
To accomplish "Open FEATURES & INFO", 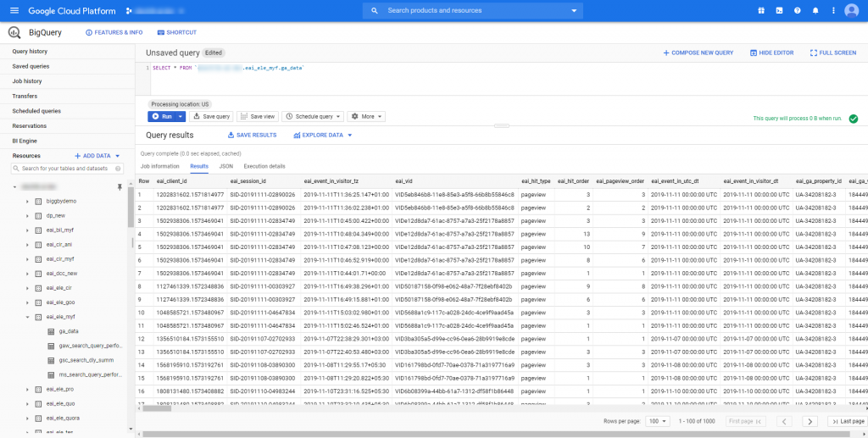I will pos(114,33).
